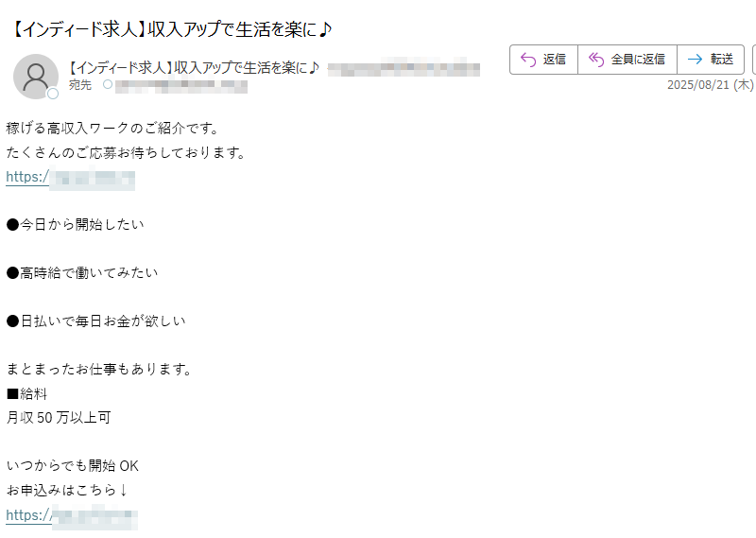The width and height of the screenshot is (756, 538).
Task: Select the blurred sender email address
Action: pyautogui.click(x=404, y=68)
